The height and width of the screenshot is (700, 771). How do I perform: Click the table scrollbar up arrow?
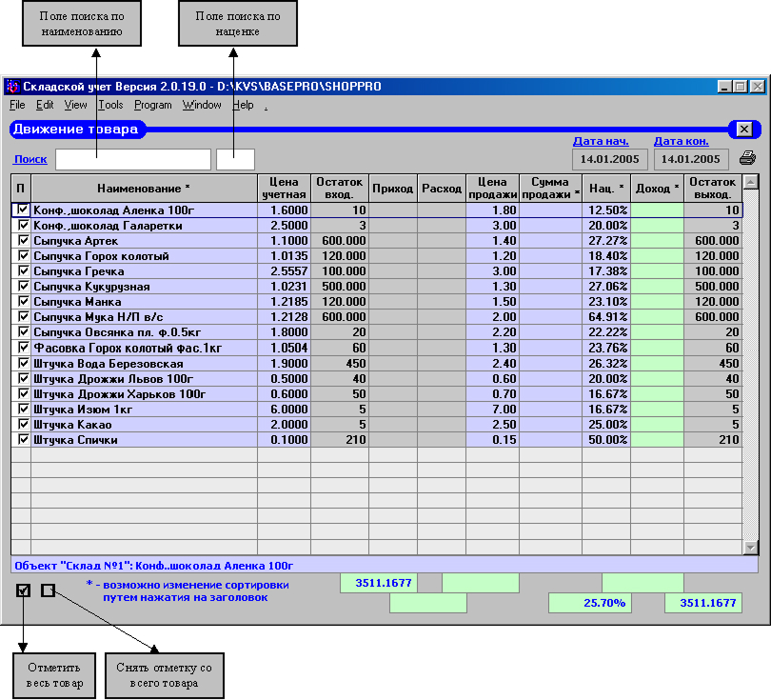(x=751, y=182)
